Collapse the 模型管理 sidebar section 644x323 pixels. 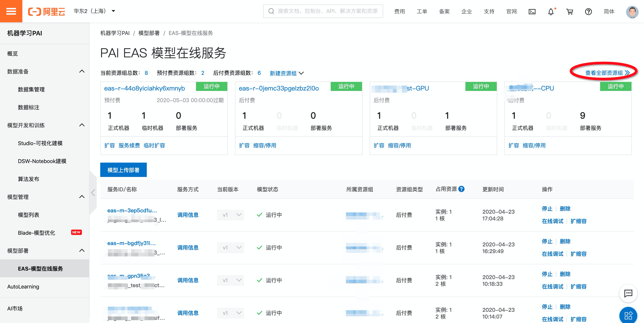(82, 197)
